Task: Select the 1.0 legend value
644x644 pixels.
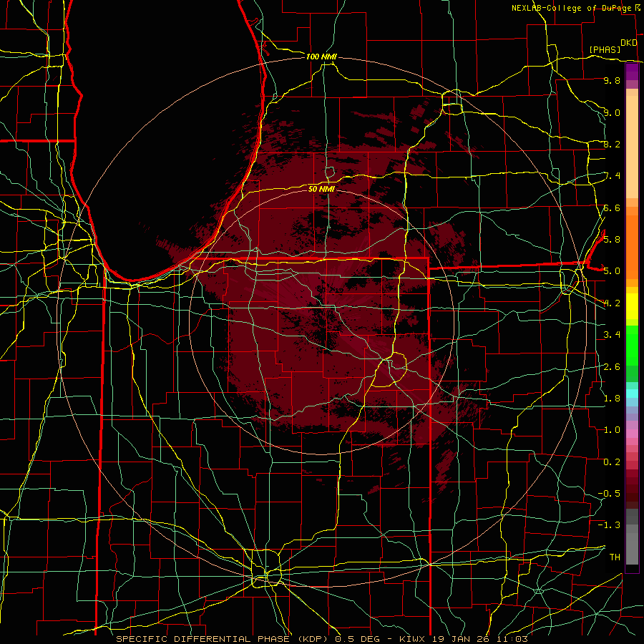Action: pos(612,430)
